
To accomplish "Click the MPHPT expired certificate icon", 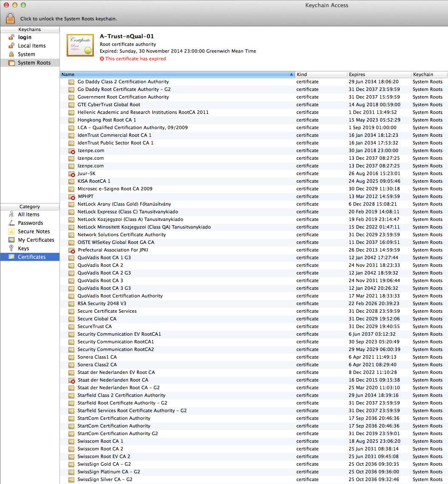I will point(72,197).
